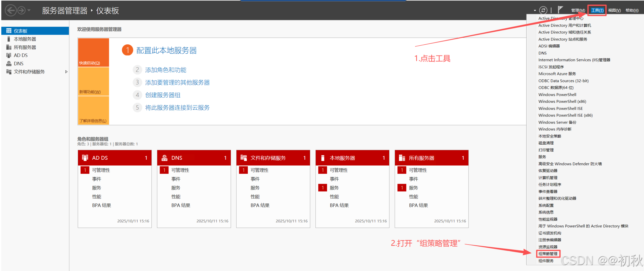Click the back navigation arrow icon
The image size is (644, 271).
(x=11, y=11)
